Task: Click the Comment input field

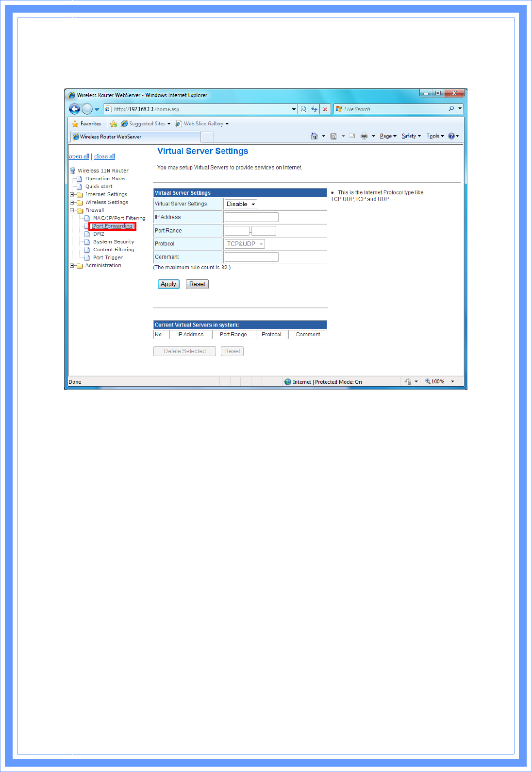Action: tap(251, 257)
